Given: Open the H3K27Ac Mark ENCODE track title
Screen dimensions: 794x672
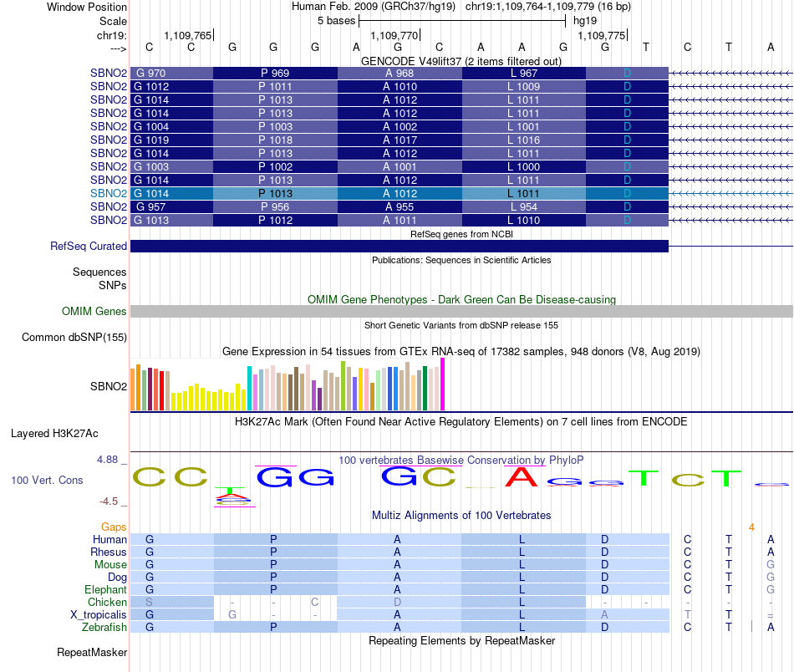Looking at the screenshot, I should pos(461,422).
